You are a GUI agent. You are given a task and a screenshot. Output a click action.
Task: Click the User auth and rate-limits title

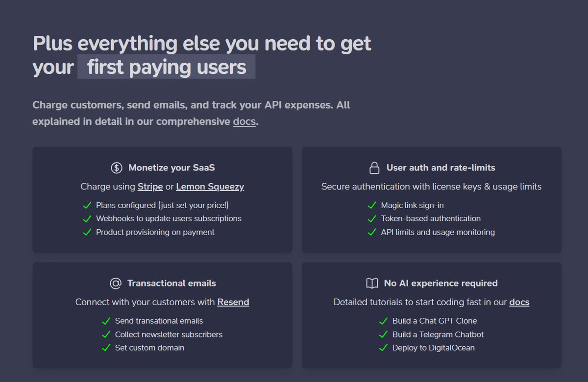pos(441,167)
